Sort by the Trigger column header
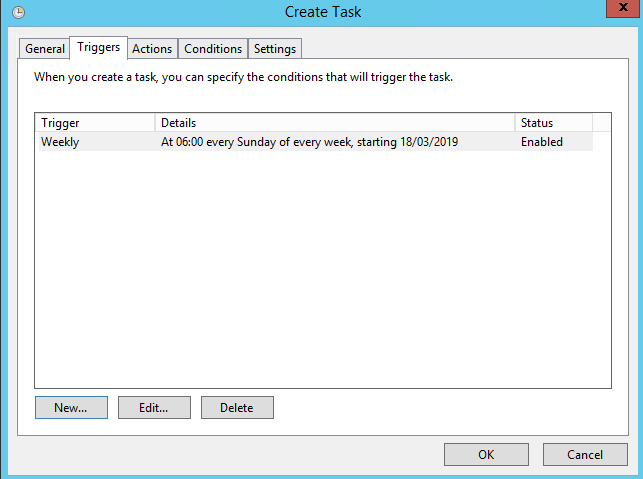 [95, 122]
